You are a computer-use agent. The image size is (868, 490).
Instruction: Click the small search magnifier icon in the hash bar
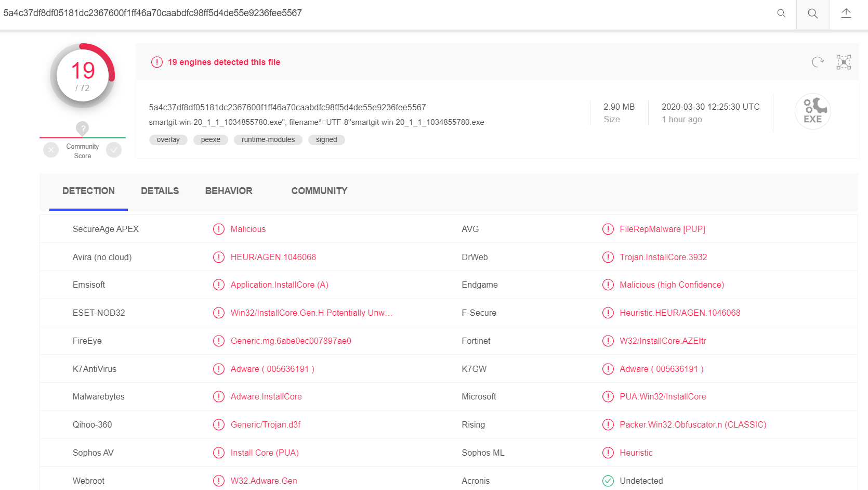[x=781, y=14]
